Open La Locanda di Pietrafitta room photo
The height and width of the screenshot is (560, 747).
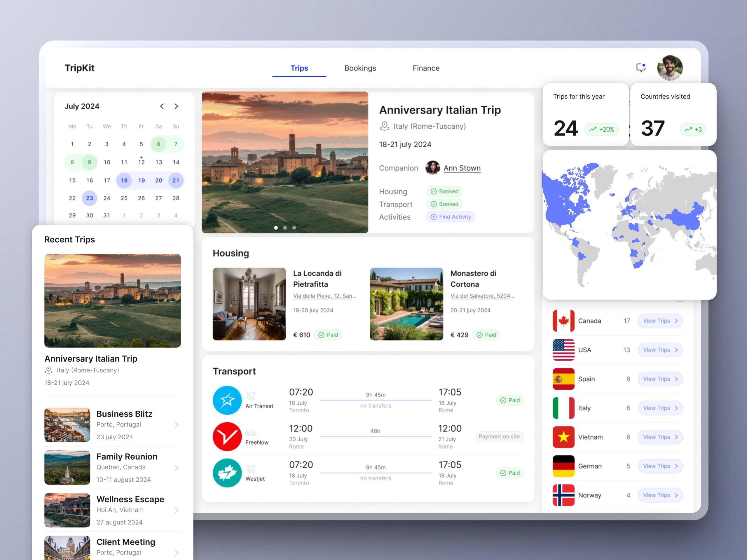click(x=249, y=304)
